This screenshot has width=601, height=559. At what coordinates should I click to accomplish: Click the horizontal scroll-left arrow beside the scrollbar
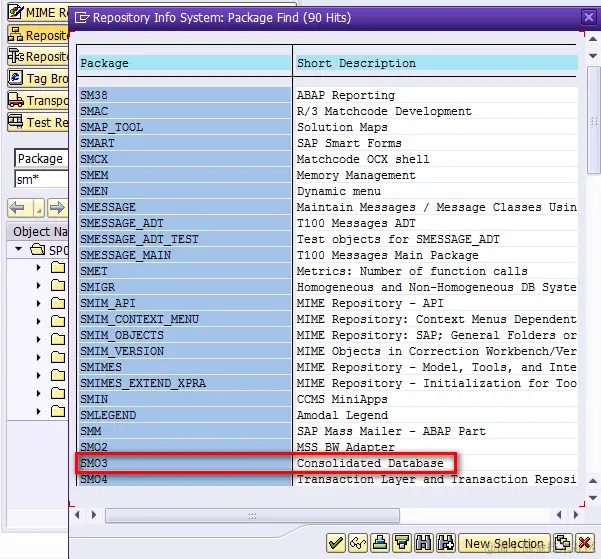[x=77, y=515]
